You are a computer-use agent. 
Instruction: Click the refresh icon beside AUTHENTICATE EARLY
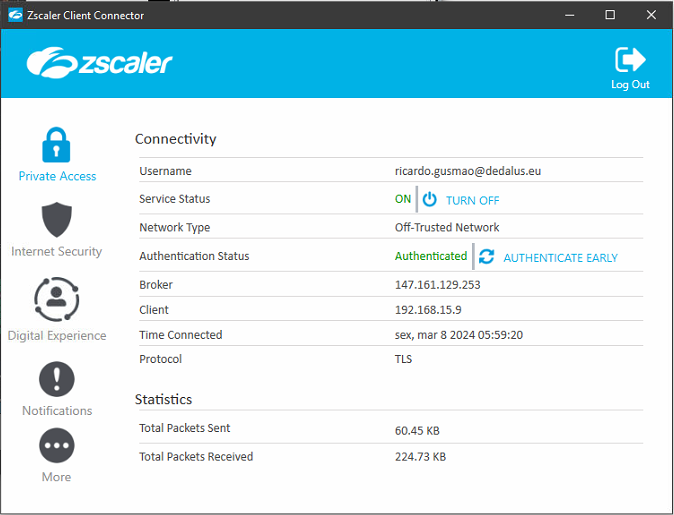click(x=487, y=257)
